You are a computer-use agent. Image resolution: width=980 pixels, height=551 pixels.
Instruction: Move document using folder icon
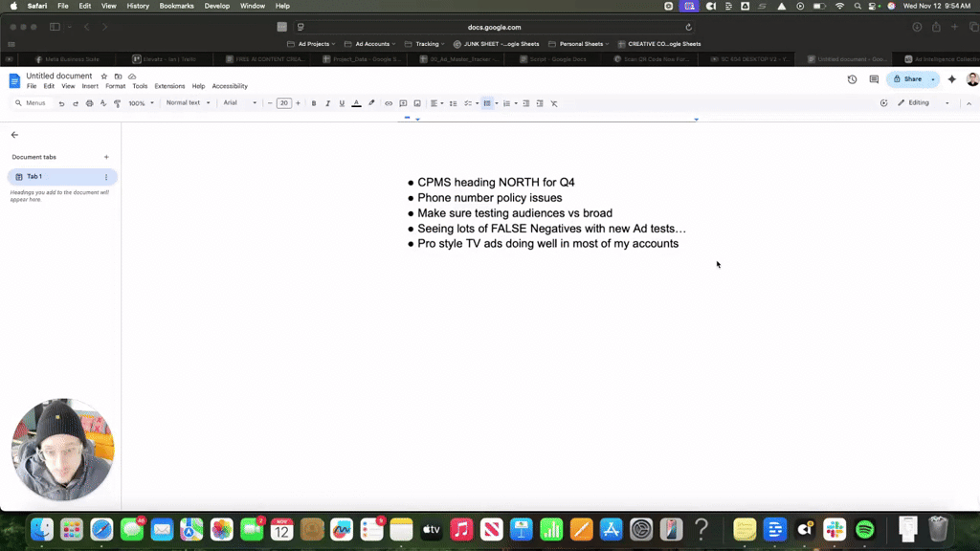[x=118, y=77]
